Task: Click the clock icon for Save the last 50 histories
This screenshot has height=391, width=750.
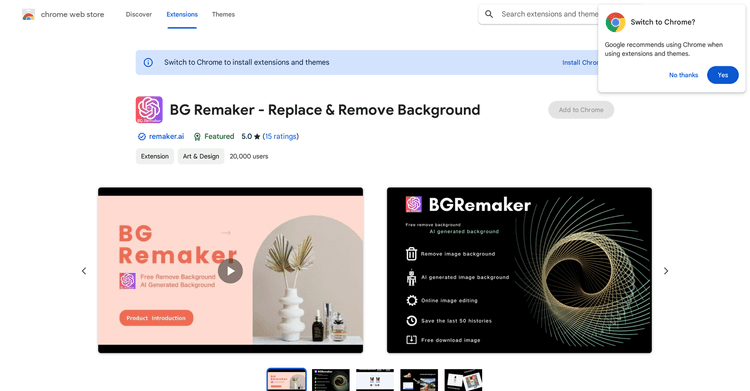Action: click(411, 321)
